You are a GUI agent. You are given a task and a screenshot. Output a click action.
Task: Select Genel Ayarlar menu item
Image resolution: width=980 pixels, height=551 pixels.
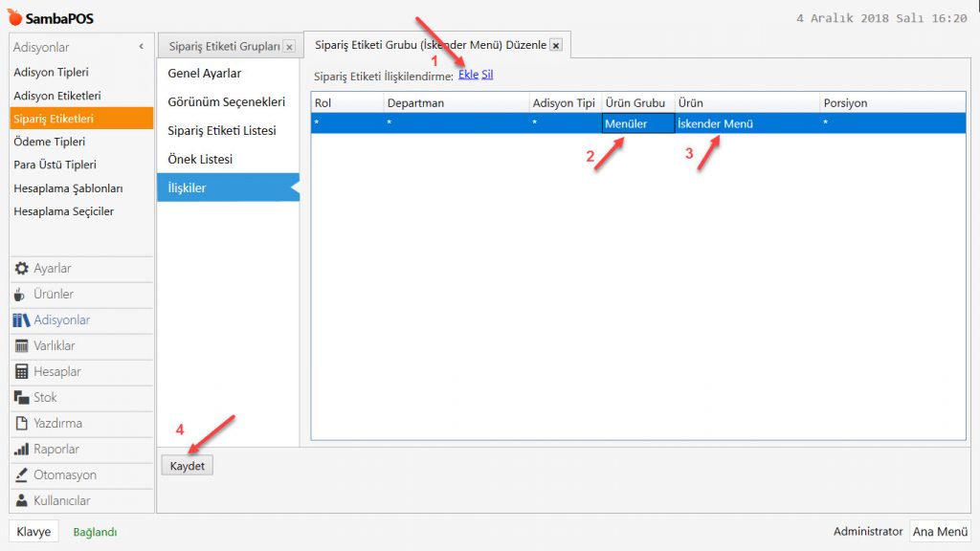[x=205, y=74]
